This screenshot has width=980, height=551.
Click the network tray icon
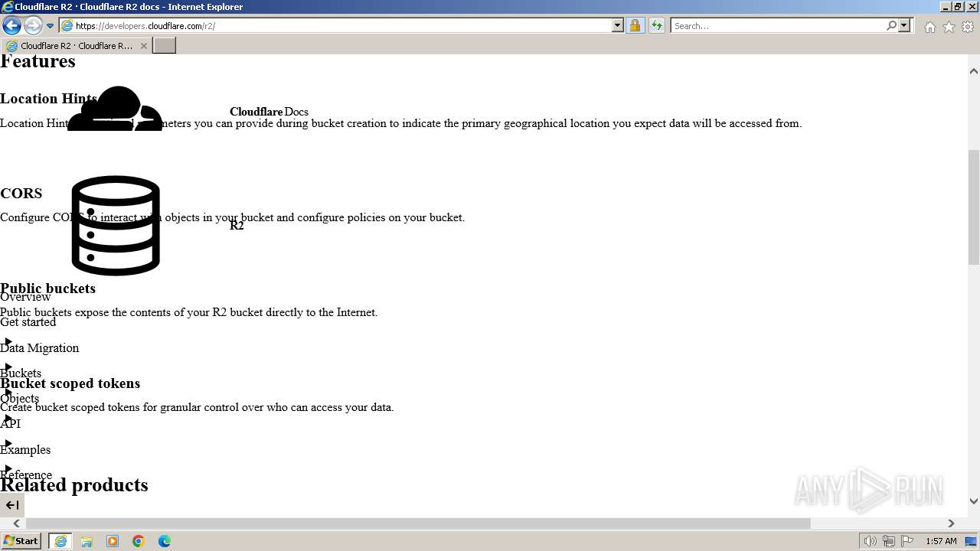coord(889,541)
